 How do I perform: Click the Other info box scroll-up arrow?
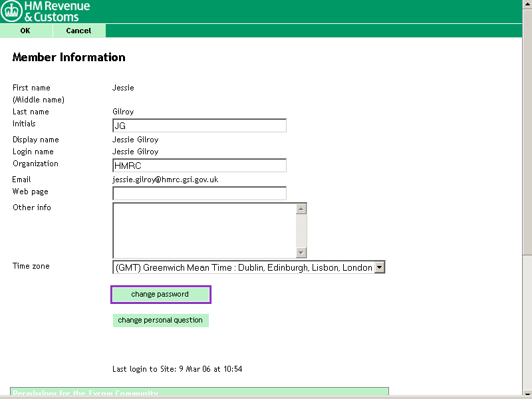pyautogui.click(x=301, y=209)
